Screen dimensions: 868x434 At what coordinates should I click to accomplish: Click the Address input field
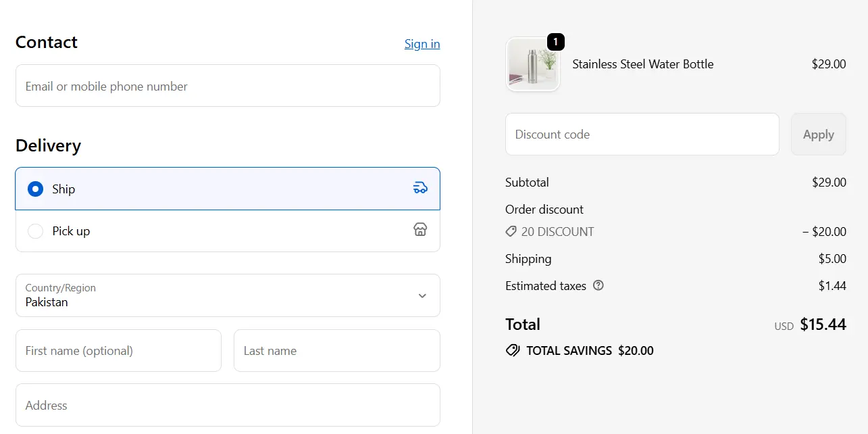(228, 405)
